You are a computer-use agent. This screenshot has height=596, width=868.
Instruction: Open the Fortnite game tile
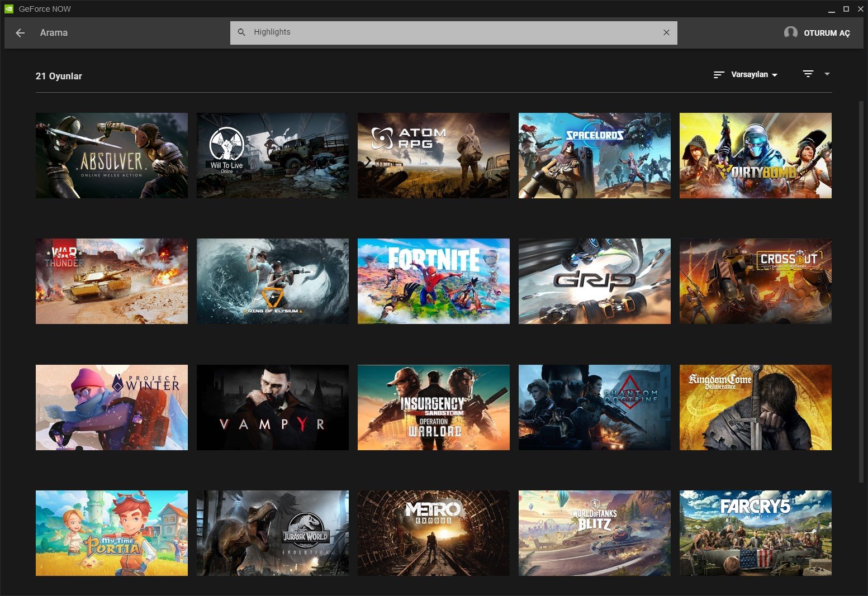tap(434, 282)
